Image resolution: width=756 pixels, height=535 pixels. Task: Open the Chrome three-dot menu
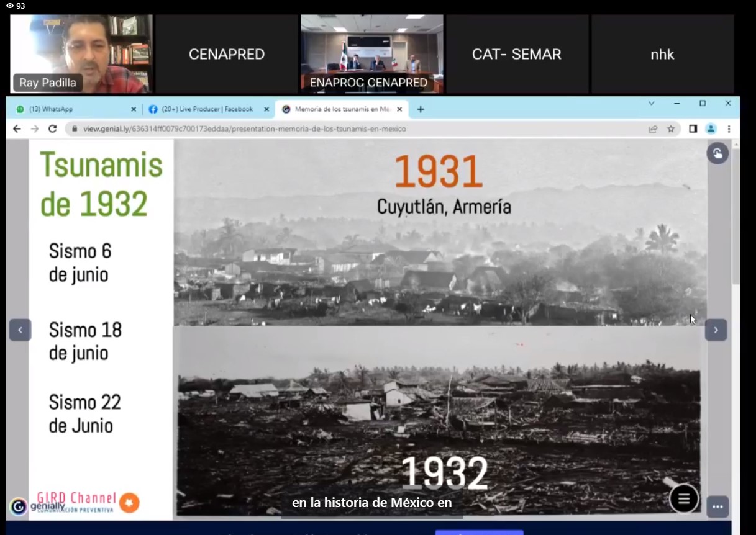click(x=729, y=129)
